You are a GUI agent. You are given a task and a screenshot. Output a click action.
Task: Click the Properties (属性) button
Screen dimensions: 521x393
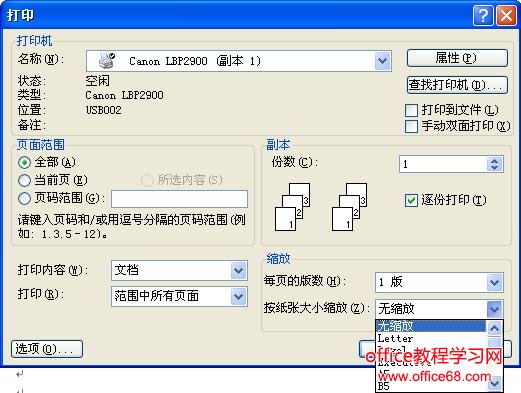coord(457,58)
